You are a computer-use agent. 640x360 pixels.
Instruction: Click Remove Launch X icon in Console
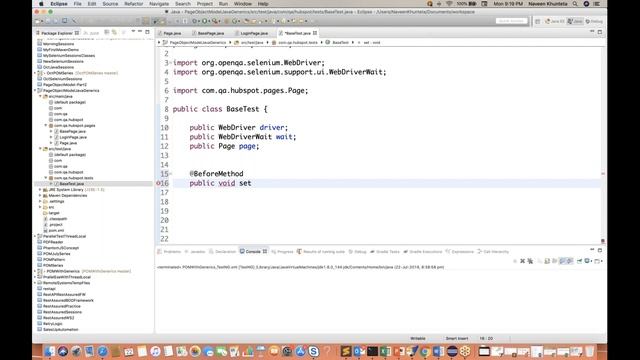tap(522, 261)
